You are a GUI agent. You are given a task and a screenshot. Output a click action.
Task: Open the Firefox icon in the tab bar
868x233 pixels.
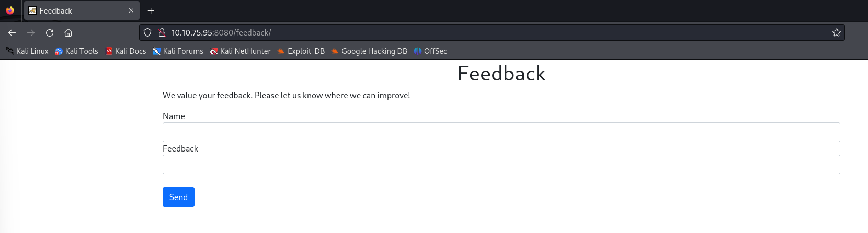click(10, 10)
